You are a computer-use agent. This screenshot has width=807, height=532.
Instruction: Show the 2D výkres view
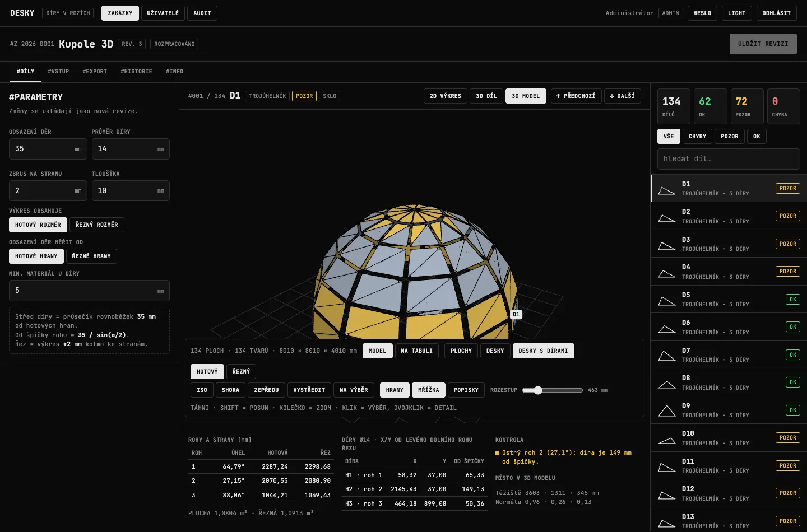coord(446,96)
